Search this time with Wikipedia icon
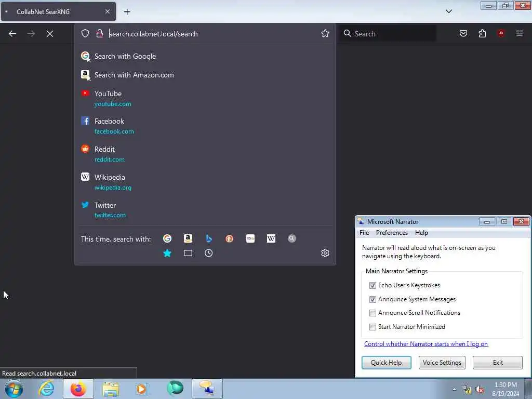This screenshot has height=399, width=532. [271, 238]
